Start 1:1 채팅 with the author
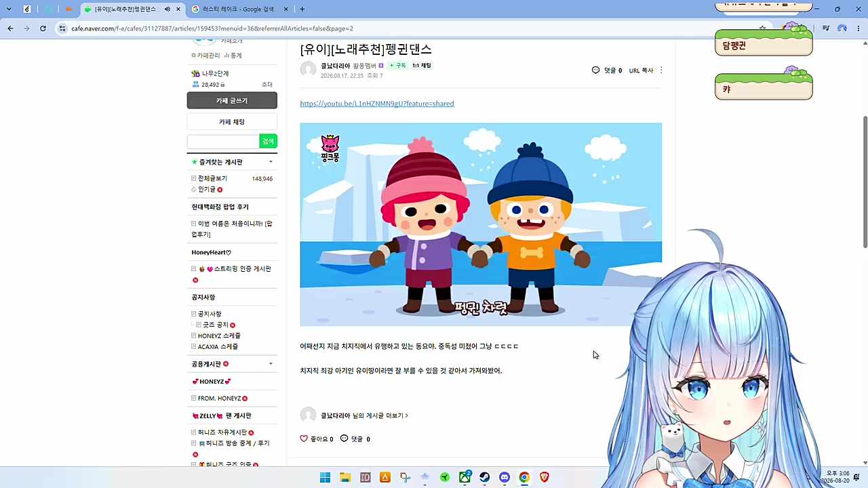Screen dimensions: 868x488 pos(421,66)
